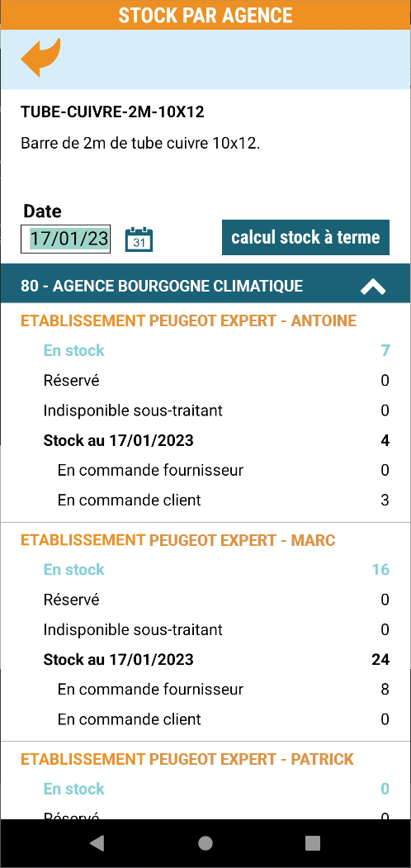Select Etablissement Peugeot Expert - Marc heading

tap(178, 540)
